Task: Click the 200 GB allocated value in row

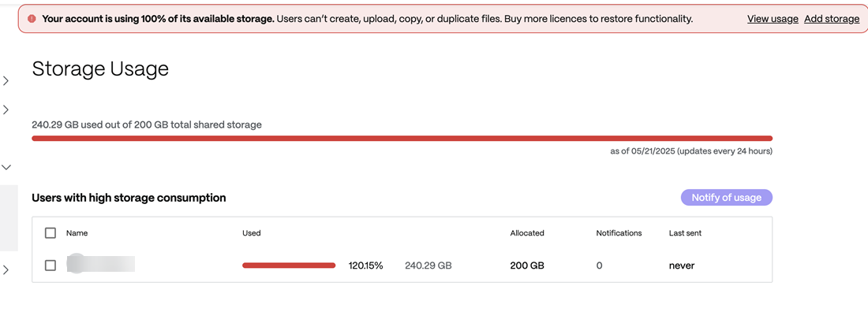Action: [527, 266]
